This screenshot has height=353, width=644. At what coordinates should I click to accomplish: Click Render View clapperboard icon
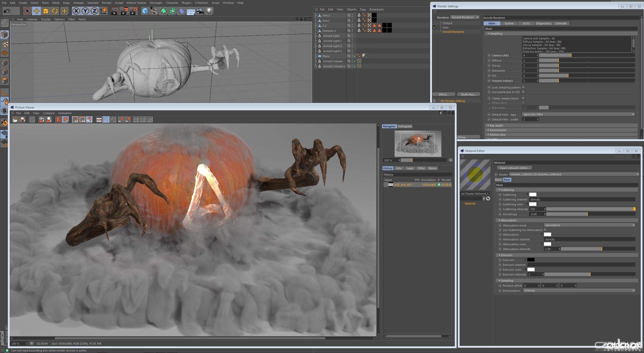click(x=115, y=11)
